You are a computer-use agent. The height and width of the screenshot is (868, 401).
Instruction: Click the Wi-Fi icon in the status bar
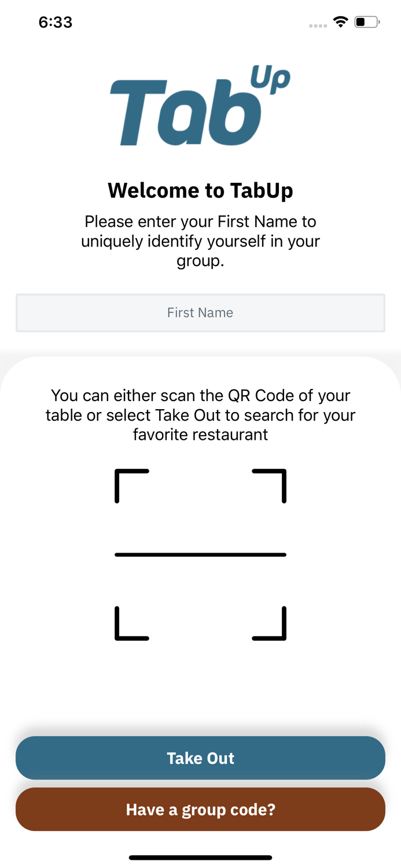pyautogui.click(x=341, y=21)
